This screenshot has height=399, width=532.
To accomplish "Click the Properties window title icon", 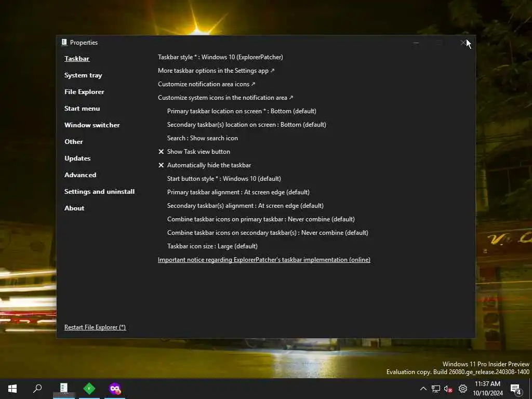I will 64,42.
